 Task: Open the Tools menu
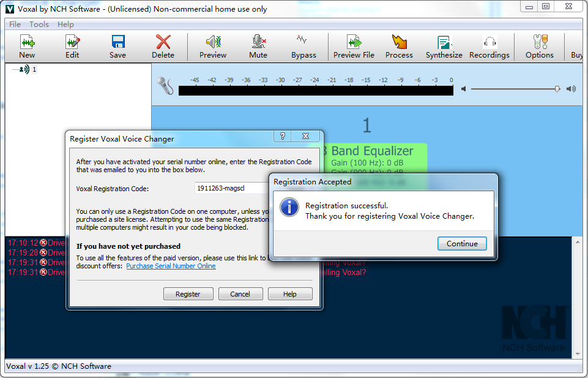[x=39, y=25]
